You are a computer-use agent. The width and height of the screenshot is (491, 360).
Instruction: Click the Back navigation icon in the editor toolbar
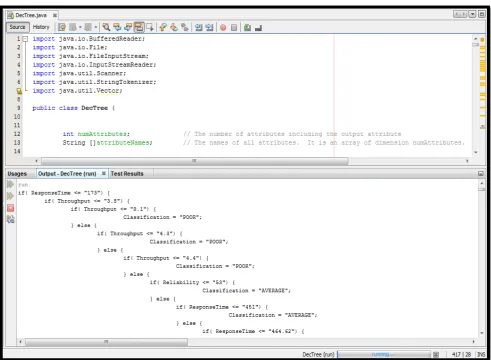point(73,27)
